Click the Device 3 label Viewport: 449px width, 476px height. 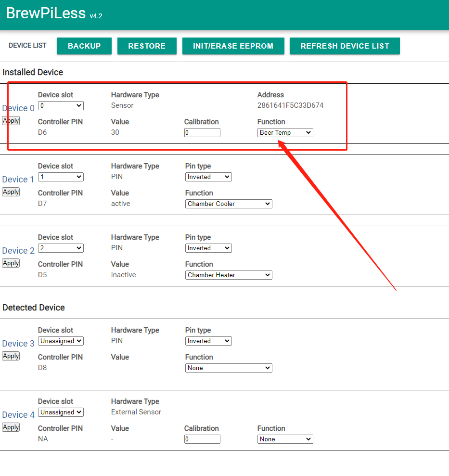[18, 344]
